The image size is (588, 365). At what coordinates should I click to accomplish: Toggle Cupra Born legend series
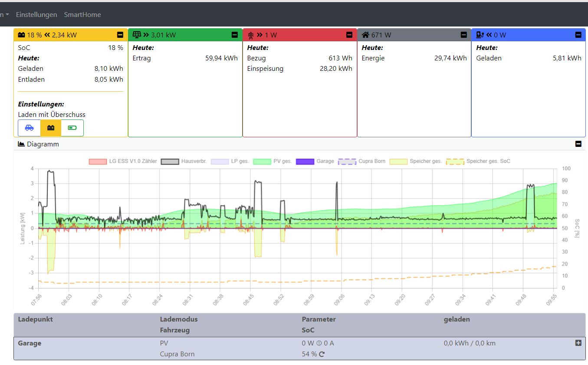[x=361, y=161]
